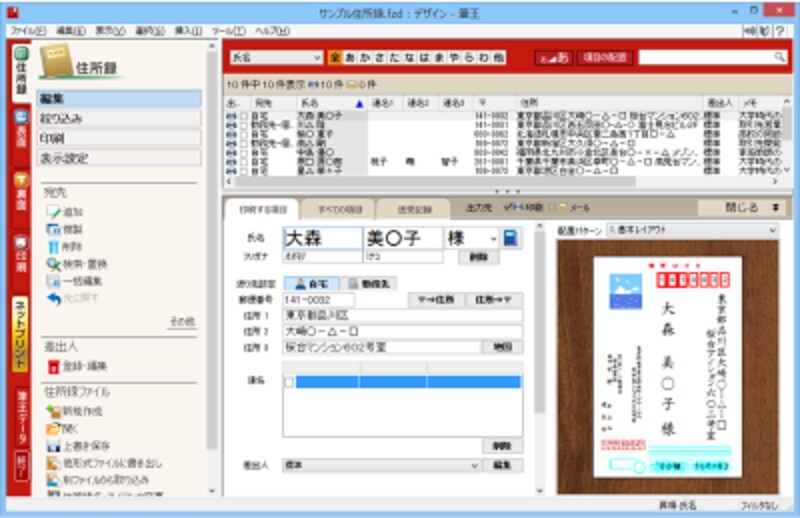Import via 別ファイルから取り込み
Image resolution: width=800 pixels, height=518 pixels.
point(97,480)
